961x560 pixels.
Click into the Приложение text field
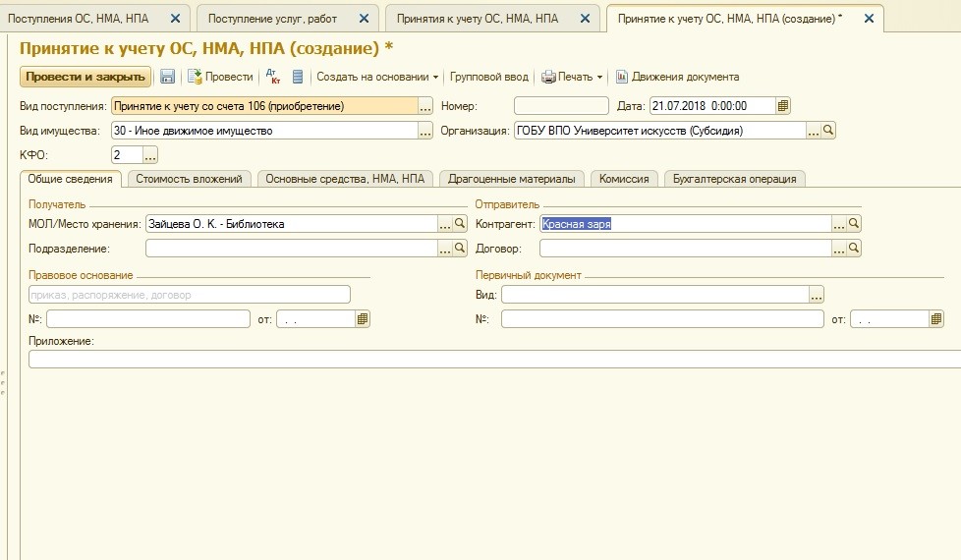click(x=491, y=359)
